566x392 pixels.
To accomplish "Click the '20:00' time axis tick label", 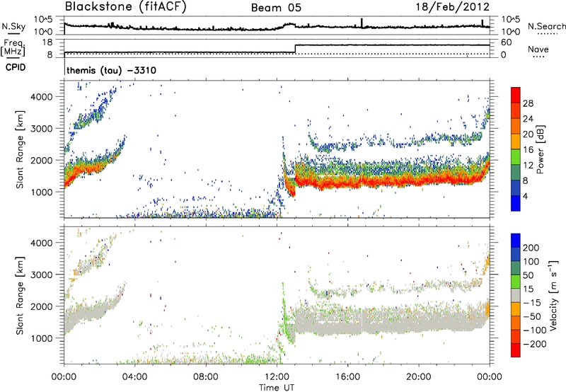I will [x=418, y=377].
